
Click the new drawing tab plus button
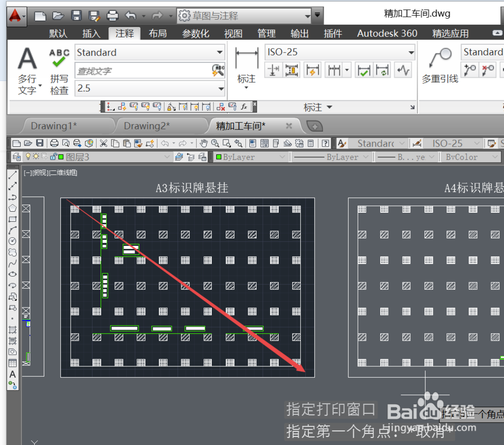click(314, 126)
